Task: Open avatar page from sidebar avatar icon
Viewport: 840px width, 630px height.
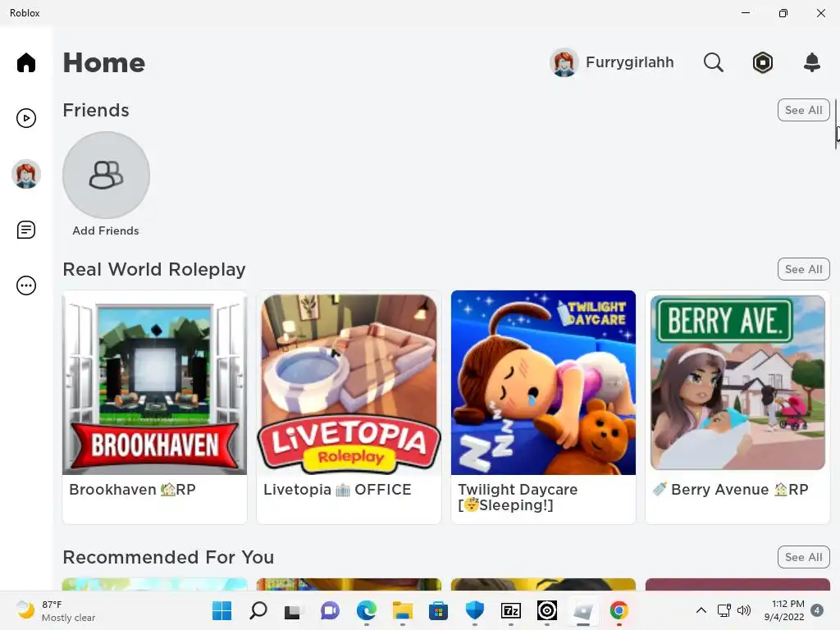Action: (x=25, y=174)
